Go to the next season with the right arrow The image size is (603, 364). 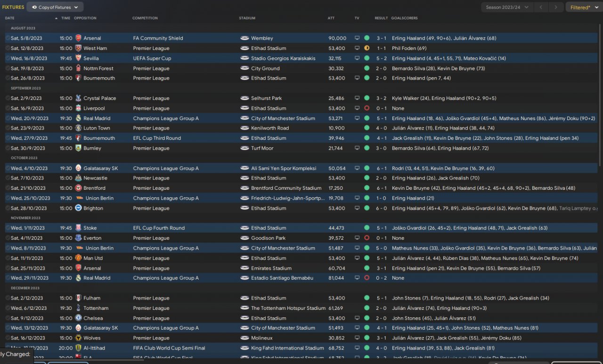(556, 7)
